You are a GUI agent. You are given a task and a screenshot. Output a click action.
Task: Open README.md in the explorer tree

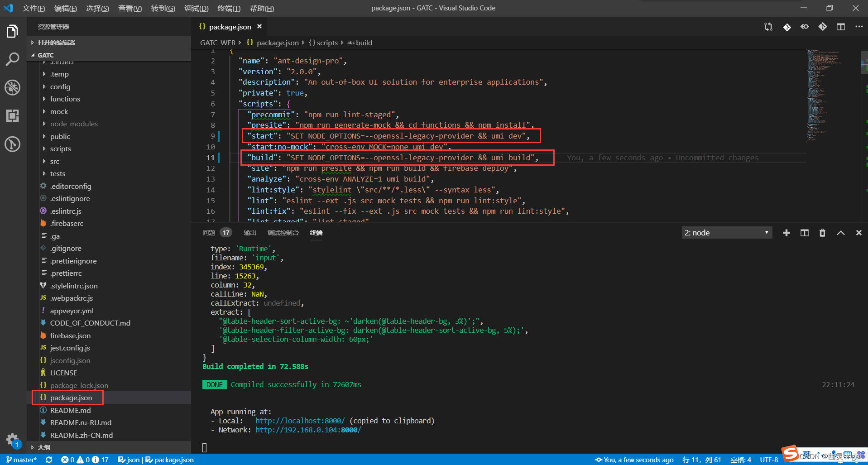[109, 410]
